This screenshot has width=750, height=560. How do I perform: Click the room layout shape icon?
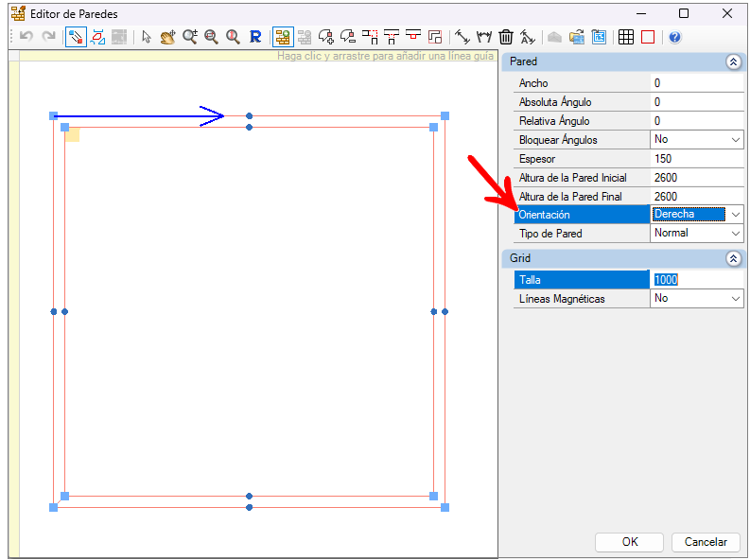point(435,37)
